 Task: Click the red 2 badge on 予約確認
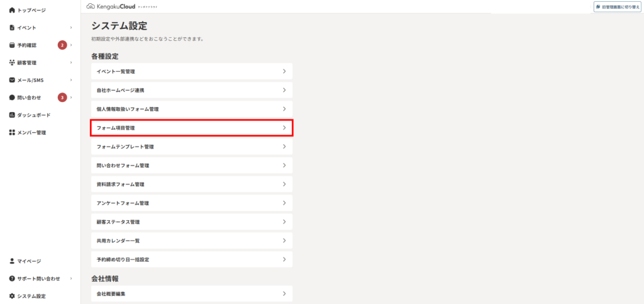point(62,45)
